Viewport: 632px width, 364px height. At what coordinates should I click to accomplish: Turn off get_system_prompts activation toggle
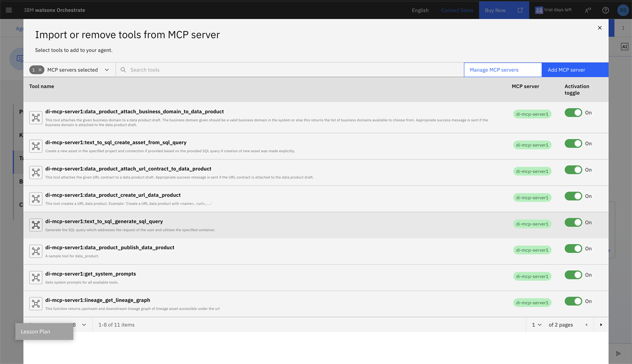click(x=574, y=275)
